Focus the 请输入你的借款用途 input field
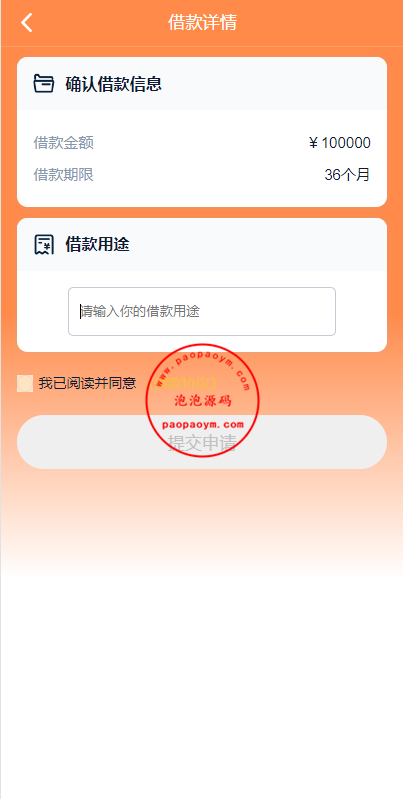The height and width of the screenshot is (799, 403). pyautogui.click(x=202, y=311)
